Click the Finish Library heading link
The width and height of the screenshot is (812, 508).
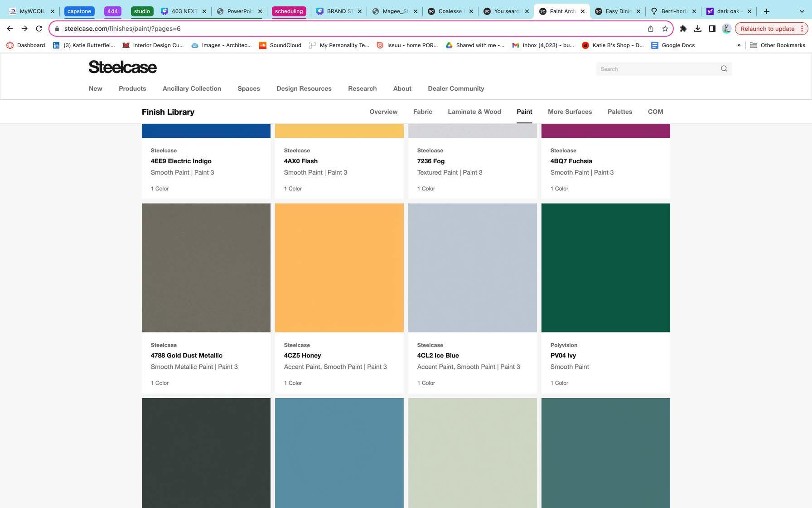click(168, 112)
